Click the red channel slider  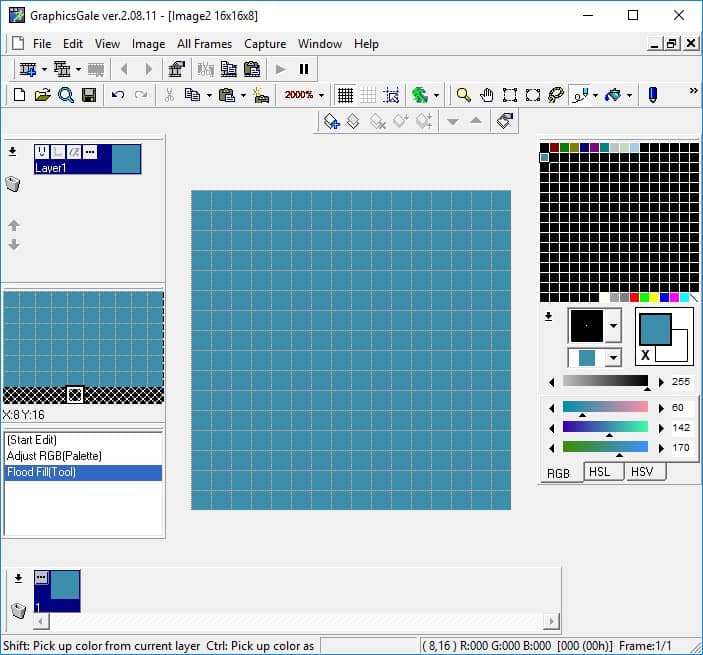tap(605, 407)
